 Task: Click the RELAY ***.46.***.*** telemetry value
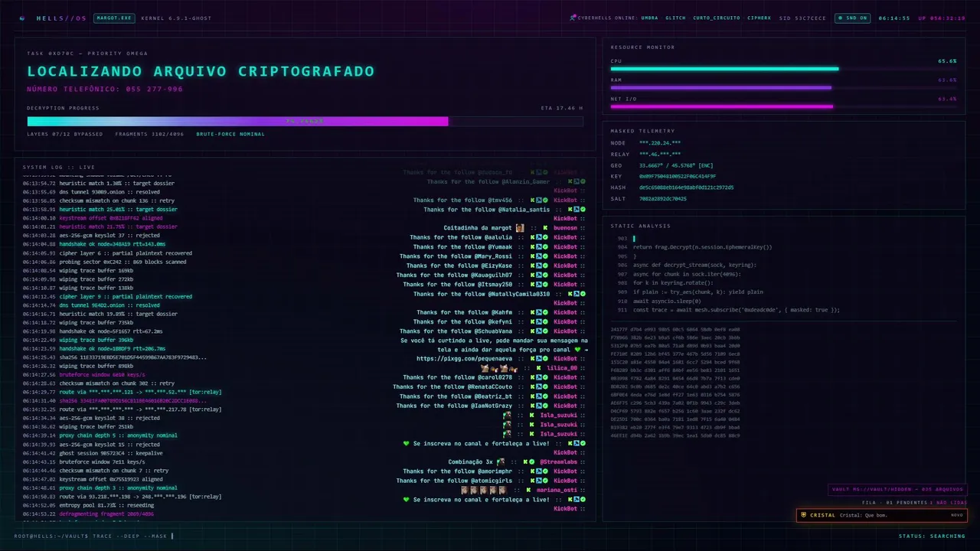pos(660,154)
